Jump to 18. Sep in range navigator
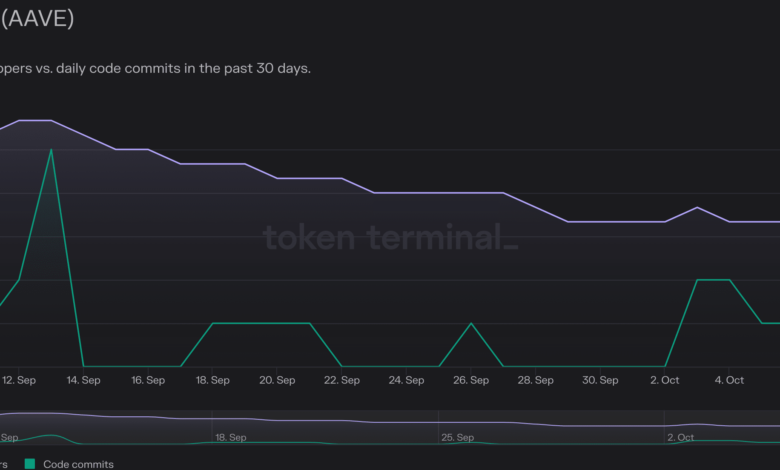 [x=231, y=437]
